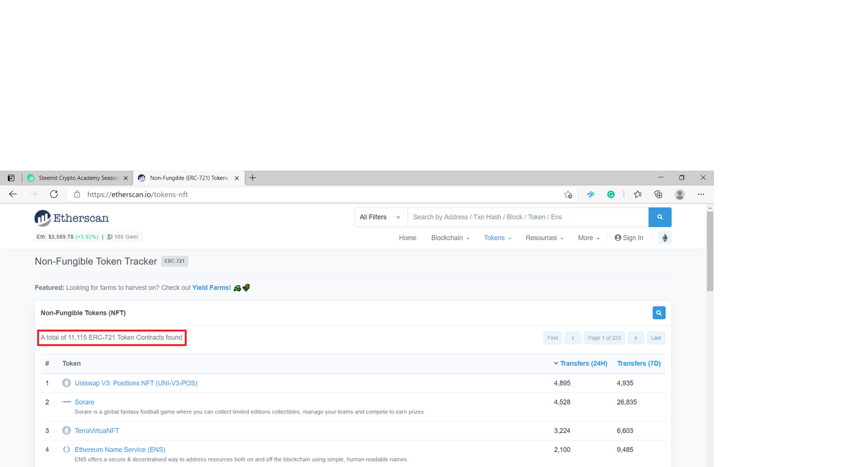Click the Sorare token logo
This screenshot has width=868, height=467.
(66, 402)
